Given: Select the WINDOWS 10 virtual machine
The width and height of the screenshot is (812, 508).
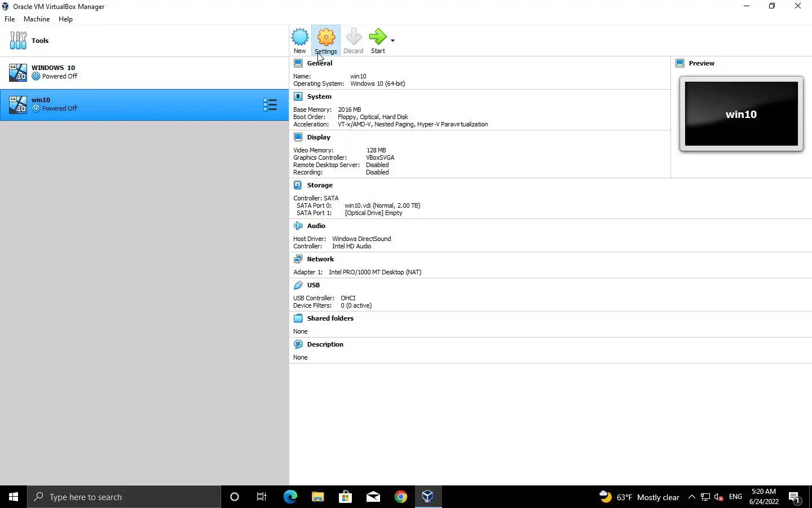Looking at the screenshot, I should tap(144, 72).
